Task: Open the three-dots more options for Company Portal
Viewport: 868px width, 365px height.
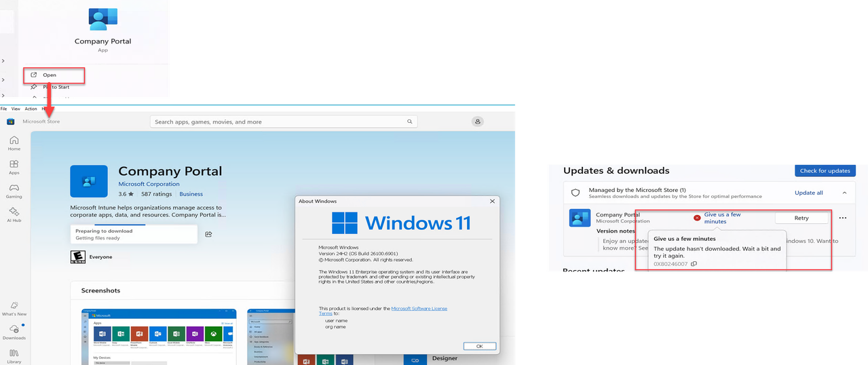Action: point(843,218)
